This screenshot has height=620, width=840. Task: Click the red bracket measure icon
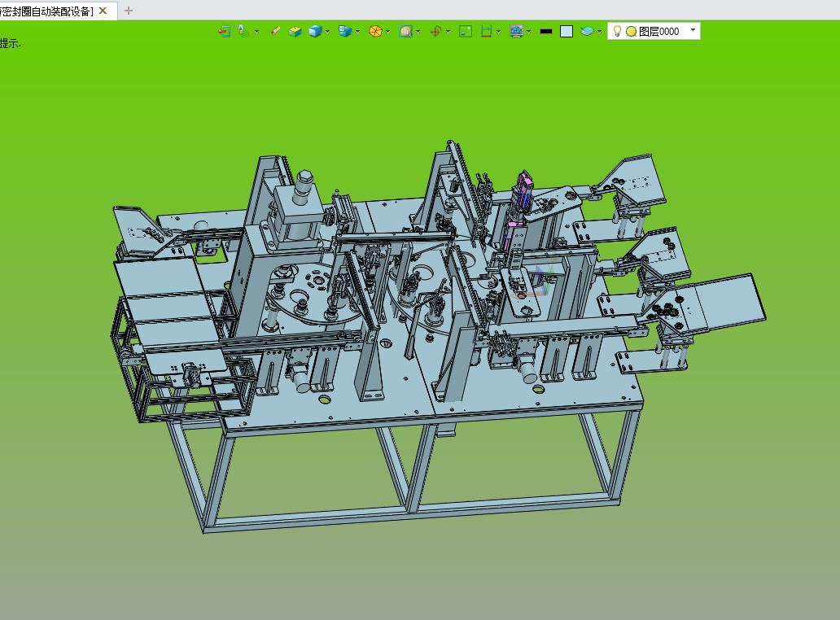click(x=486, y=32)
